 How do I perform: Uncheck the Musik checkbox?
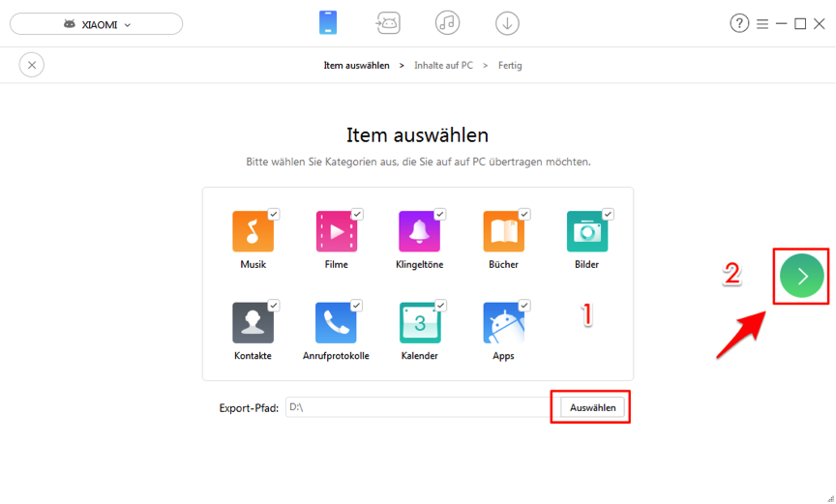[274, 214]
